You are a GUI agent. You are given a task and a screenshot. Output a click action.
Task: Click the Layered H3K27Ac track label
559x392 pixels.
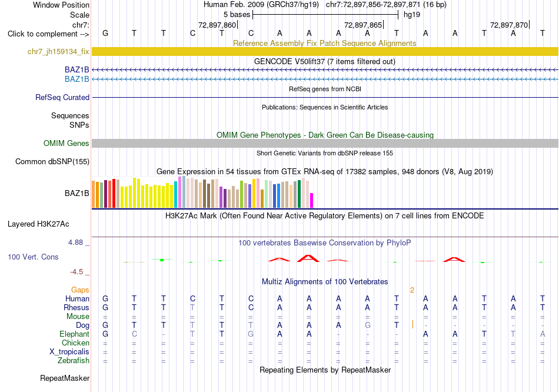pyautogui.click(x=38, y=224)
